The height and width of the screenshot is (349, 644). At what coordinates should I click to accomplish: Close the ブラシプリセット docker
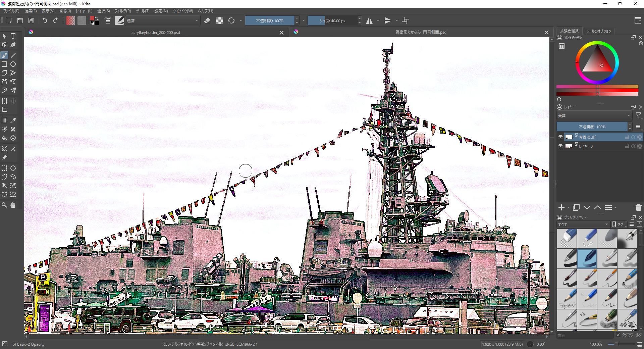pos(640,217)
